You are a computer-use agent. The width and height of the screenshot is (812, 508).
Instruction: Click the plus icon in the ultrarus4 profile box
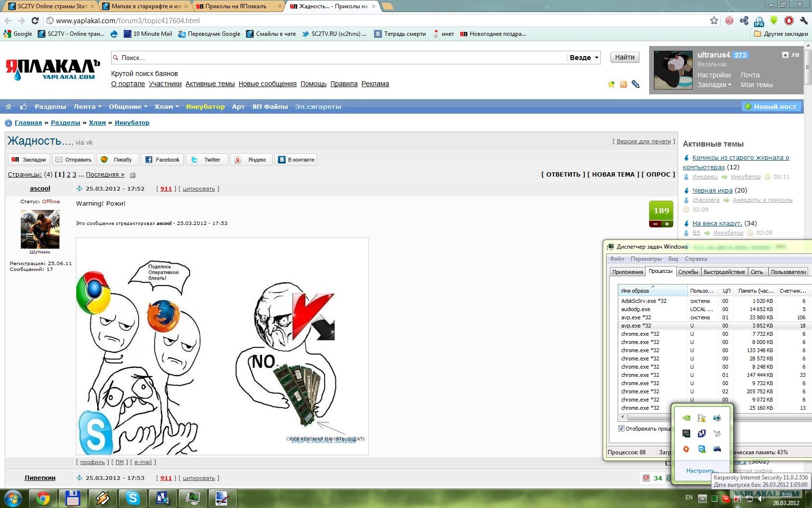point(785,55)
